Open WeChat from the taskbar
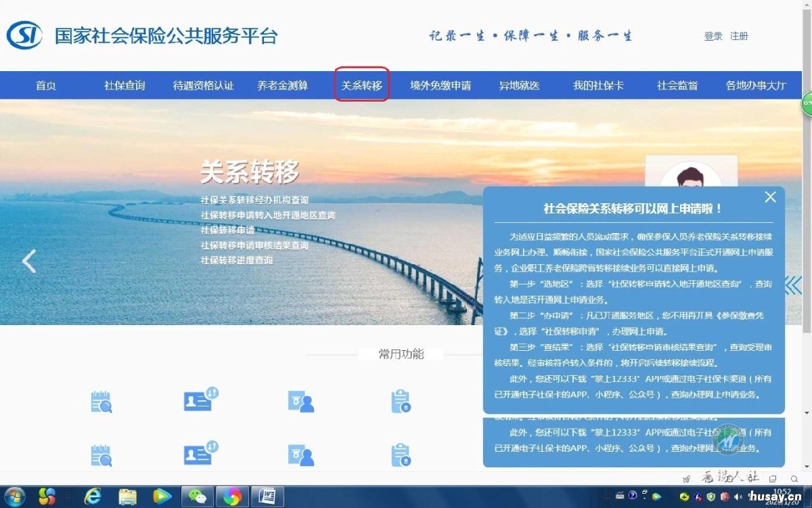812x508 pixels. pos(198,496)
